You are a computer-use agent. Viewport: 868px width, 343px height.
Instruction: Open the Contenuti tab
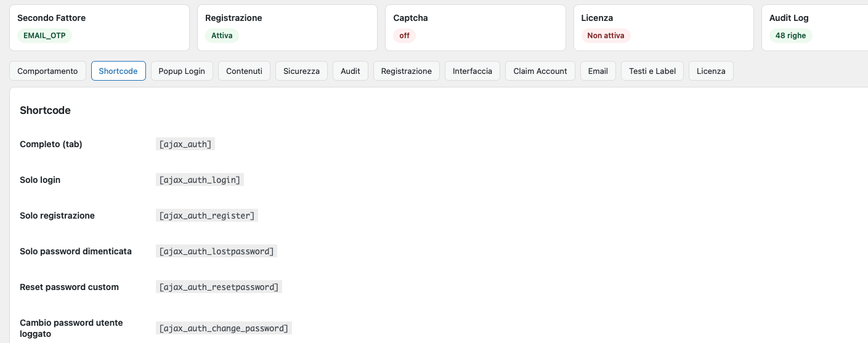point(244,71)
